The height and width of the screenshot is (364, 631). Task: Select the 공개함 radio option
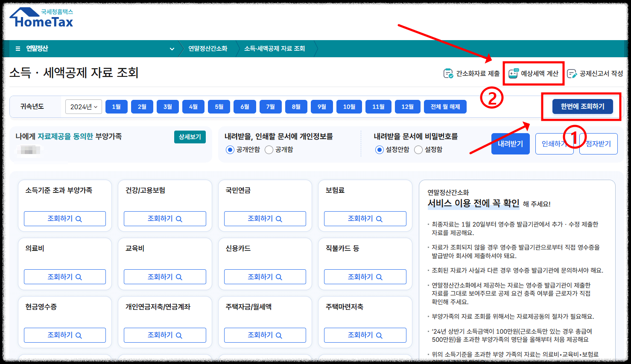[269, 149]
